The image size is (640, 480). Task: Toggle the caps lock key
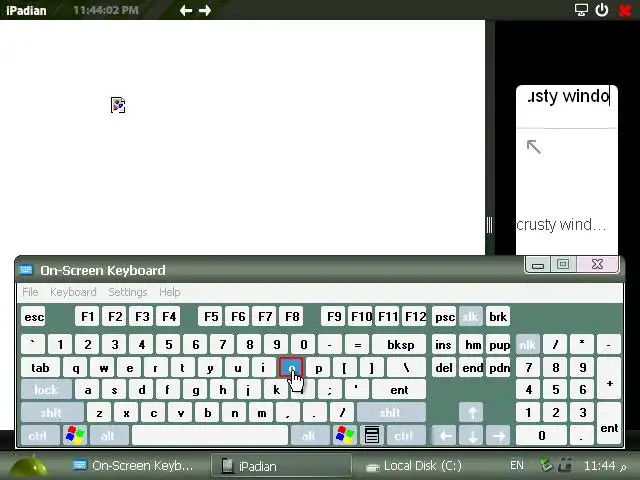point(46,390)
